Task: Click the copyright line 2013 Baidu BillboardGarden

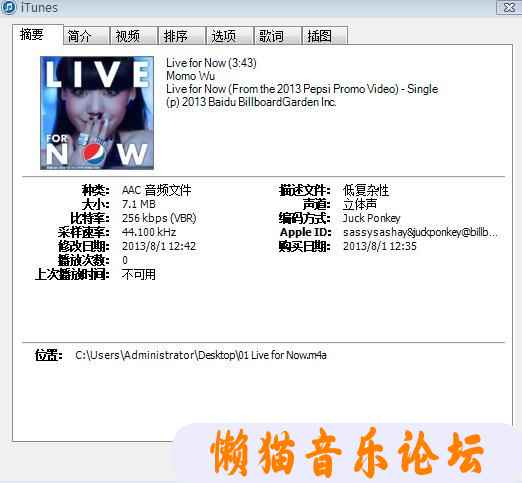Action: [251, 102]
